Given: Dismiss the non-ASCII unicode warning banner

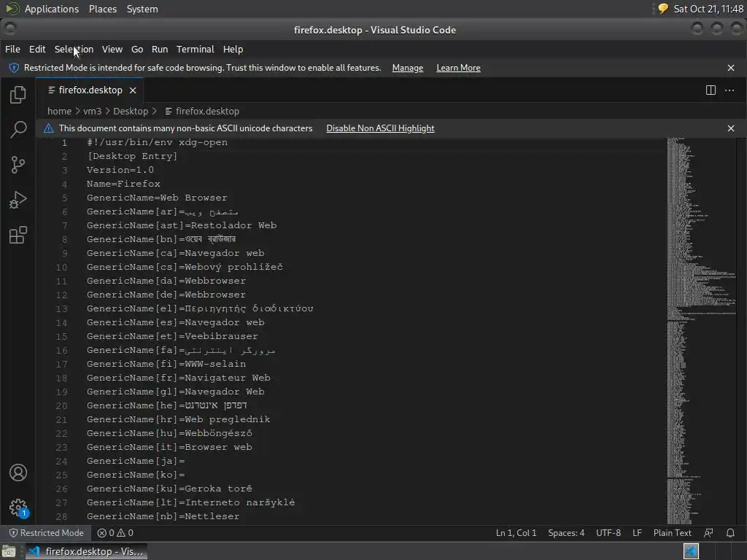Looking at the screenshot, I should tap(731, 128).
